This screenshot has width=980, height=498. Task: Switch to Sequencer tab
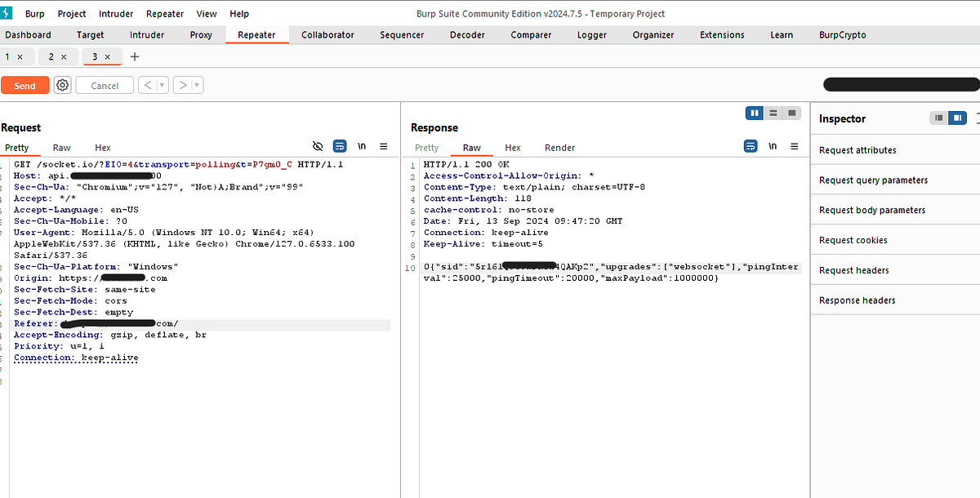(402, 35)
